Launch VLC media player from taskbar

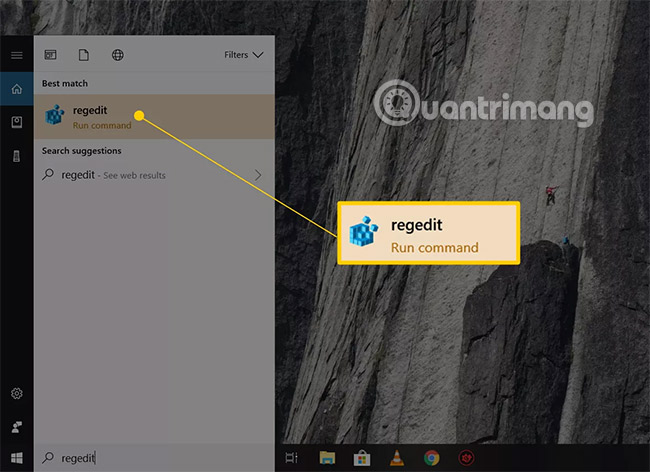[x=396, y=458]
